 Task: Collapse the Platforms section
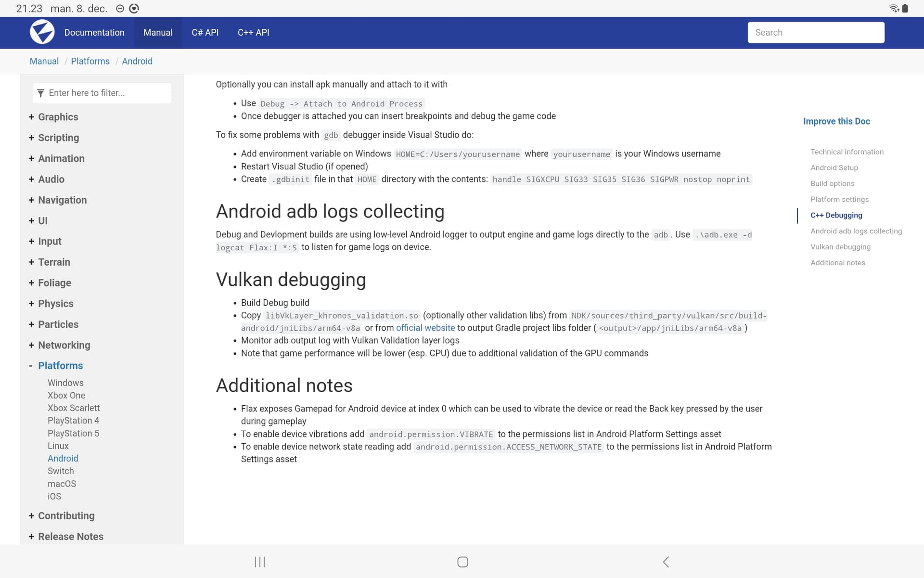[x=31, y=366]
